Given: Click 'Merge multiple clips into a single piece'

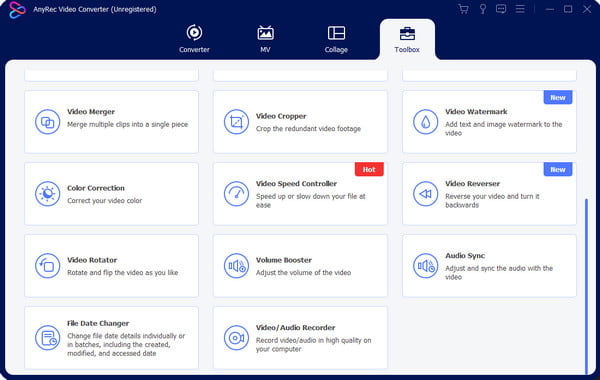Looking at the screenshot, I should [x=128, y=124].
